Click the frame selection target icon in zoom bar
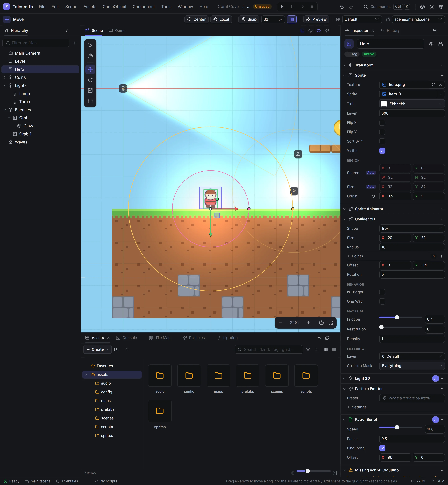This screenshot has height=485, width=448. tap(321, 323)
